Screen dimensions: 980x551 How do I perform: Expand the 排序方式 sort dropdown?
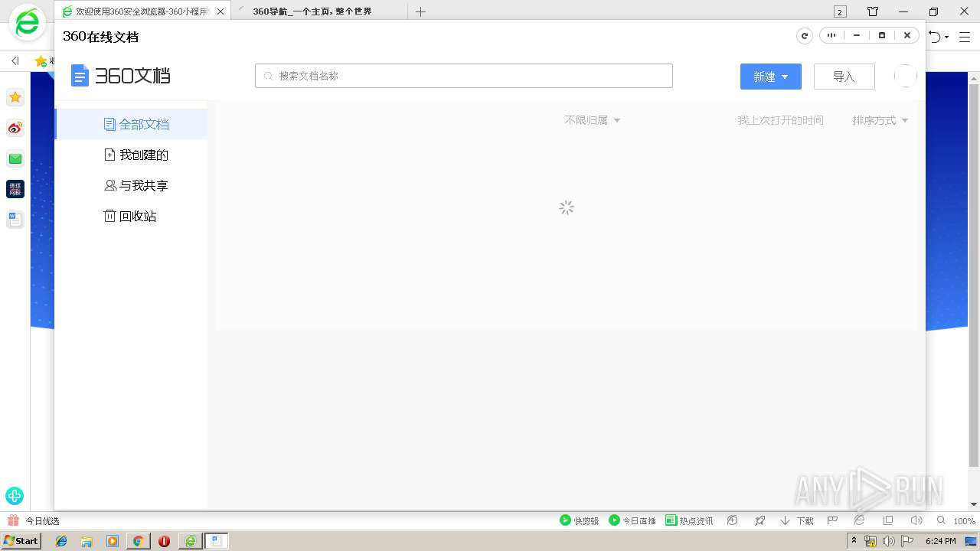point(880,120)
